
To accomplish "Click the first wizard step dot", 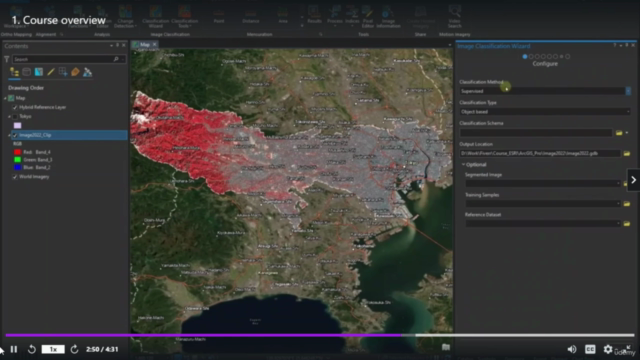I will click(525, 57).
